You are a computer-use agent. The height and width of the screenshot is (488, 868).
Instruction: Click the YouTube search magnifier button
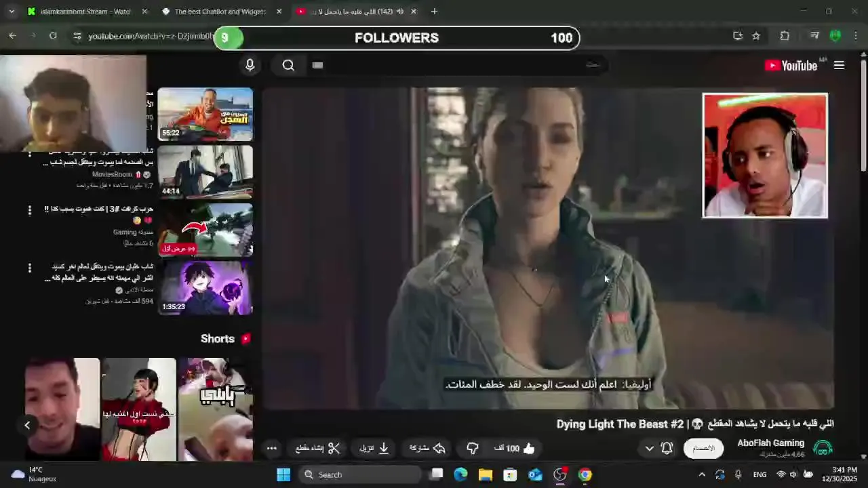[x=288, y=65]
